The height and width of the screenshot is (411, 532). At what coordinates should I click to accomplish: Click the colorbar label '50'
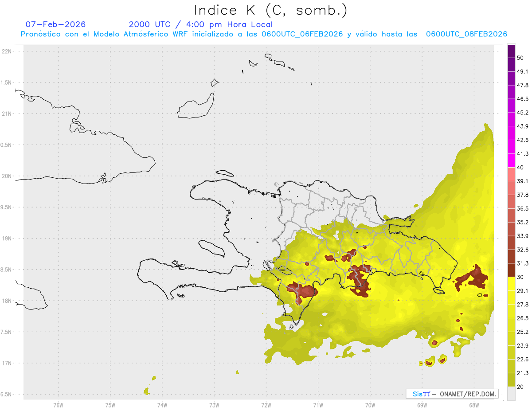click(x=520, y=58)
